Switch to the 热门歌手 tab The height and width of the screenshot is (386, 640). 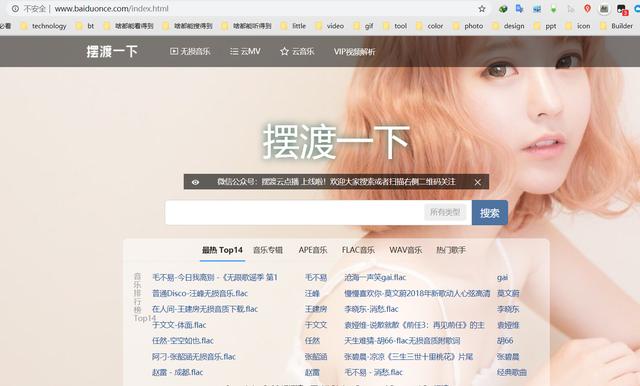[x=451, y=250]
